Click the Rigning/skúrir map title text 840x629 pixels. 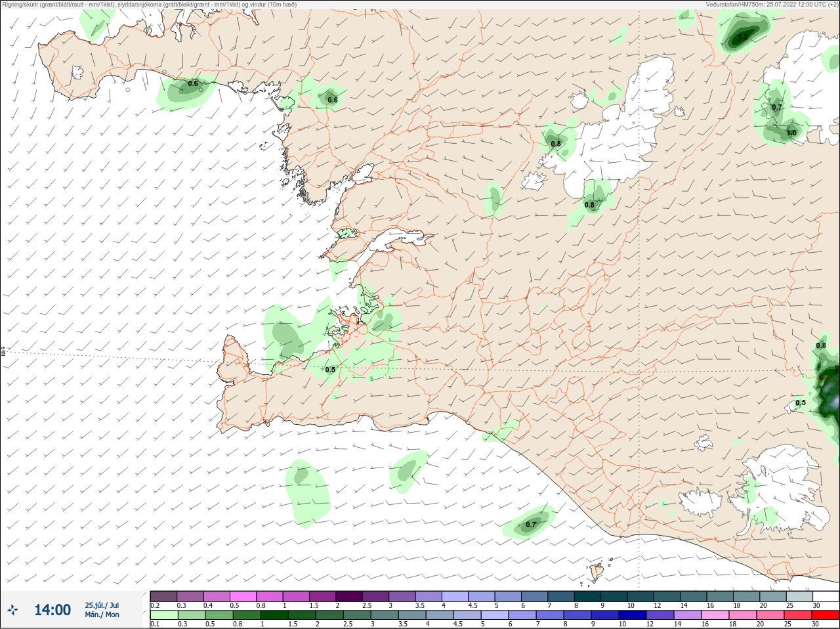[x=150, y=4]
